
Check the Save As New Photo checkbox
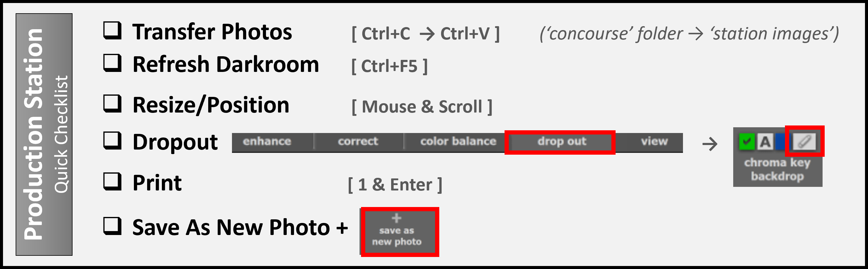112,226
